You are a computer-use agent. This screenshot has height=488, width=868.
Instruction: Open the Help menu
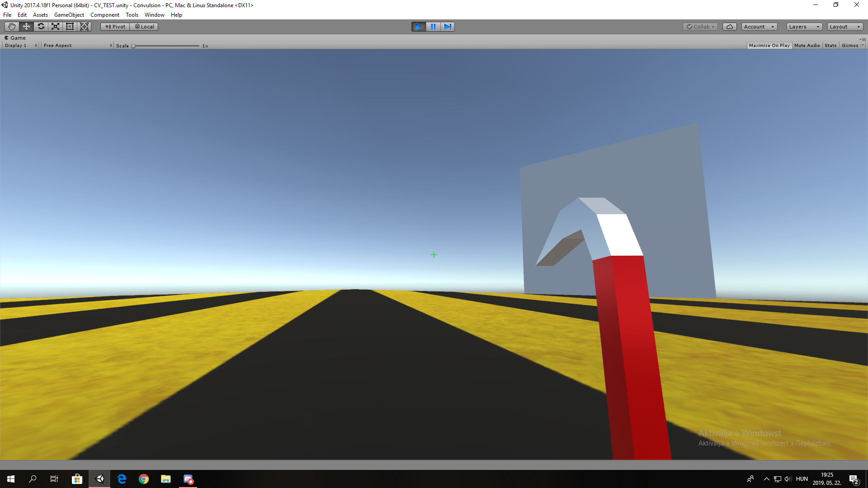[176, 15]
